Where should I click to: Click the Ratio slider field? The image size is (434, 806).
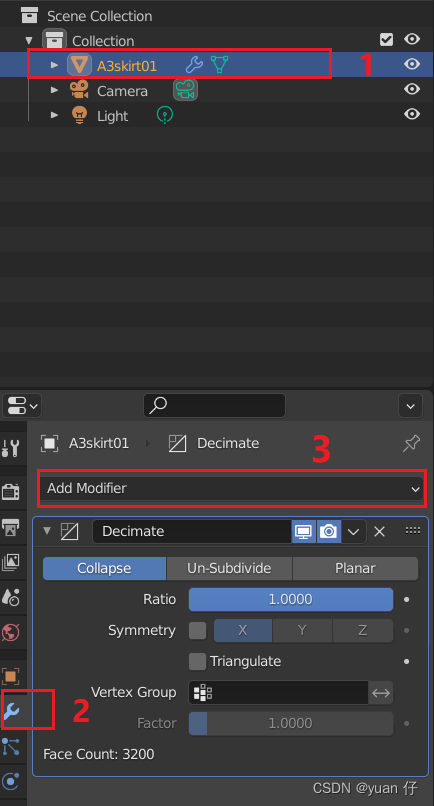pos(291,600)
